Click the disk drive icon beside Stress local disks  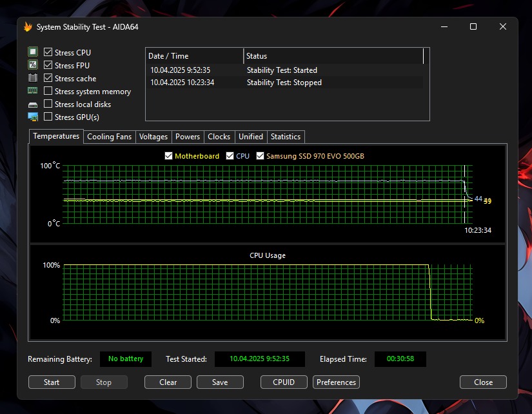tap(33, 105)
